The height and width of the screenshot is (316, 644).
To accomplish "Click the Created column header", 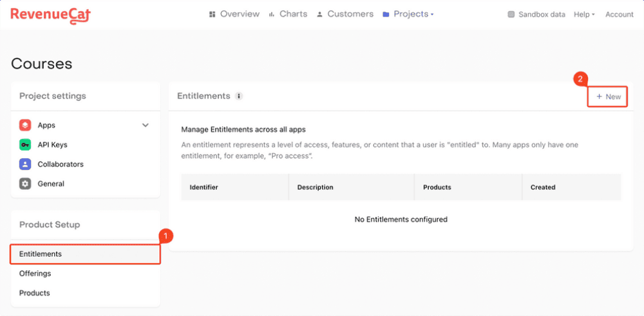I will click(x=543, y=187).
